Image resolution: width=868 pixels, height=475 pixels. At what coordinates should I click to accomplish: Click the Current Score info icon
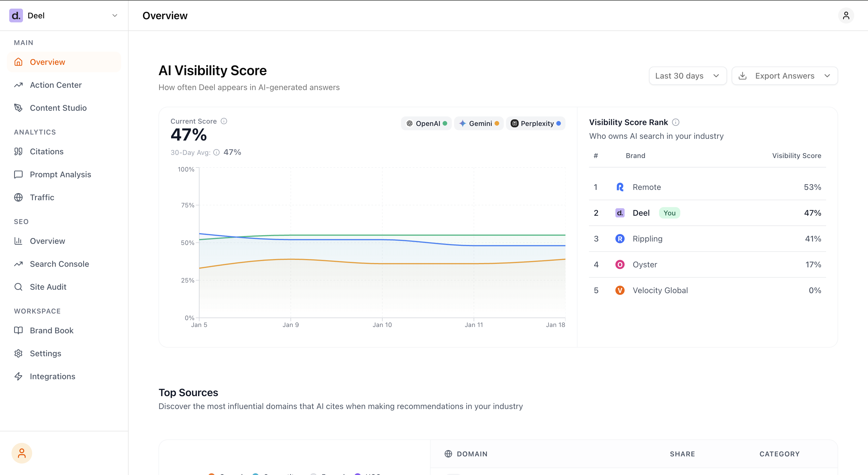pos(224,121)
